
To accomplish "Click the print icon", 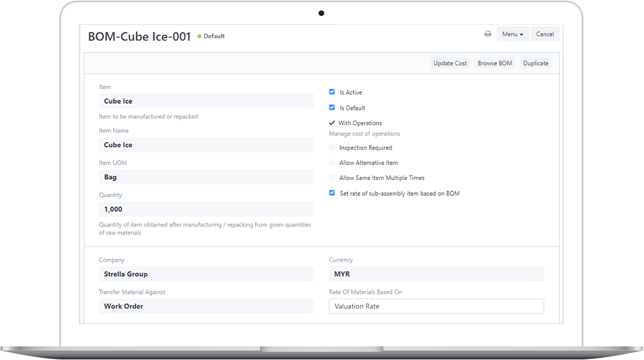I will 487,34.
